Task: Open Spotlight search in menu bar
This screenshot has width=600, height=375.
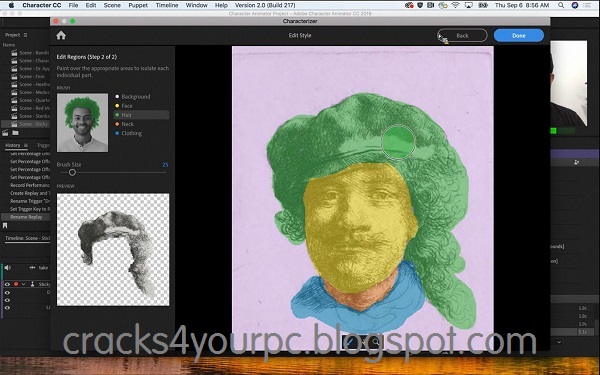Action: click(561, 5)
